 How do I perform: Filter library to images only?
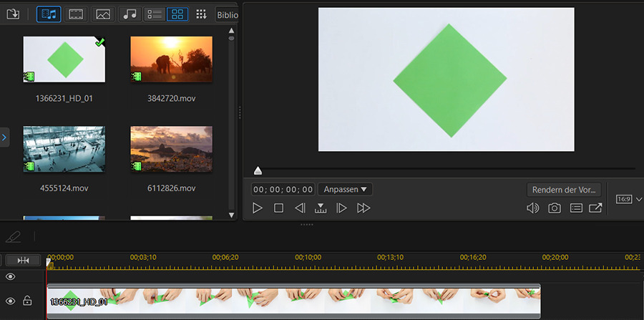pyautogui.click(x=103, y=14)
